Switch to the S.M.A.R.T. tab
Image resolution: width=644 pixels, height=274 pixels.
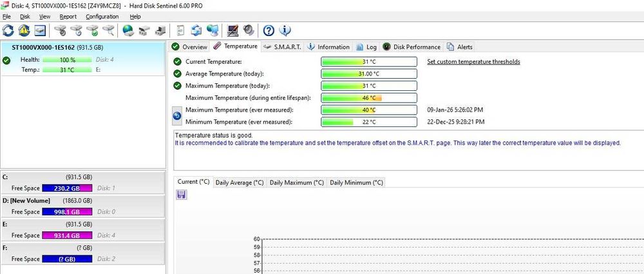282,47
